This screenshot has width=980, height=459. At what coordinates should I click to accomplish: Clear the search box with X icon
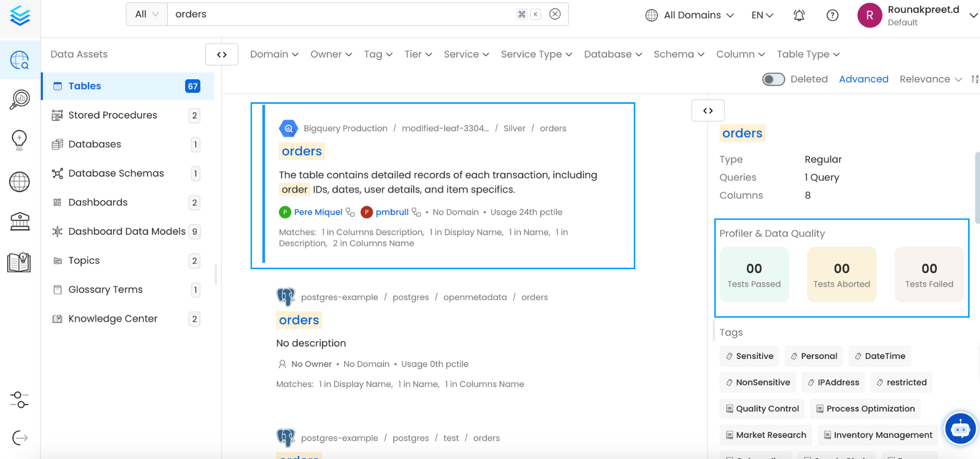555,14
